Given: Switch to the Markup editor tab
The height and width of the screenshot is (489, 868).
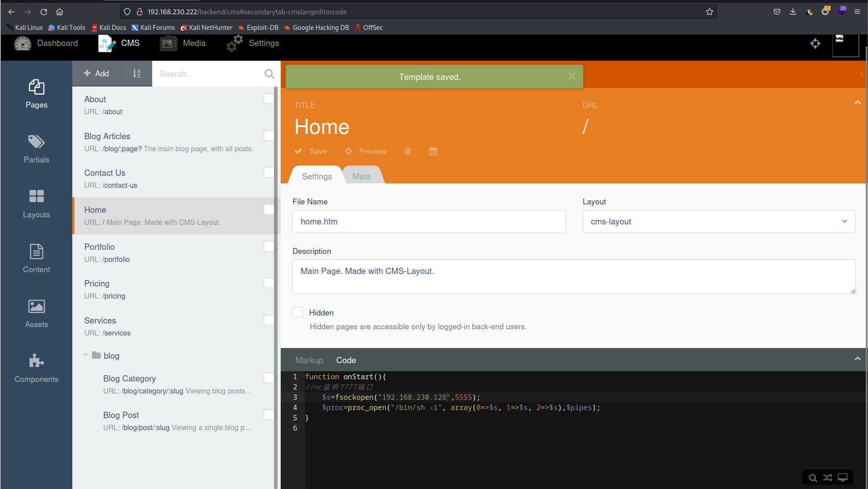Looking at the screenshot, I should 309,360.
